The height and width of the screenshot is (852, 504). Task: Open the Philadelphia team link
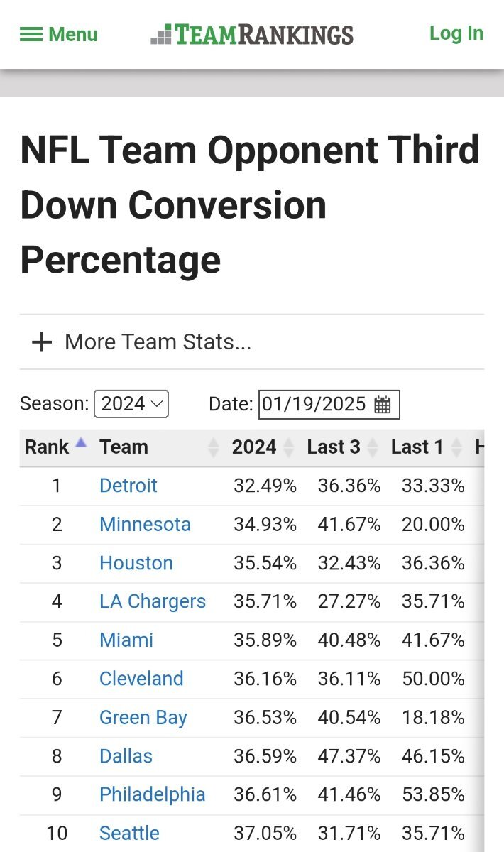[x=153, y=794]
